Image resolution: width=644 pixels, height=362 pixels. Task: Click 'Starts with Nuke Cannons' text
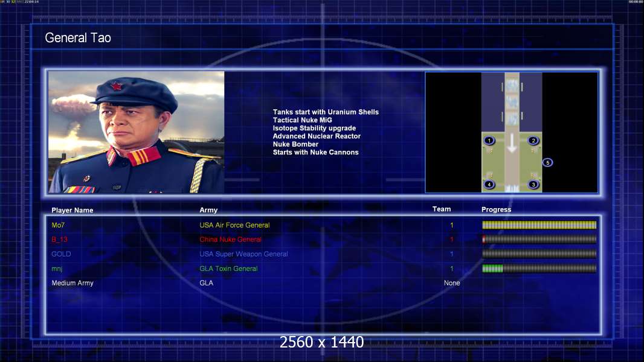315,152
